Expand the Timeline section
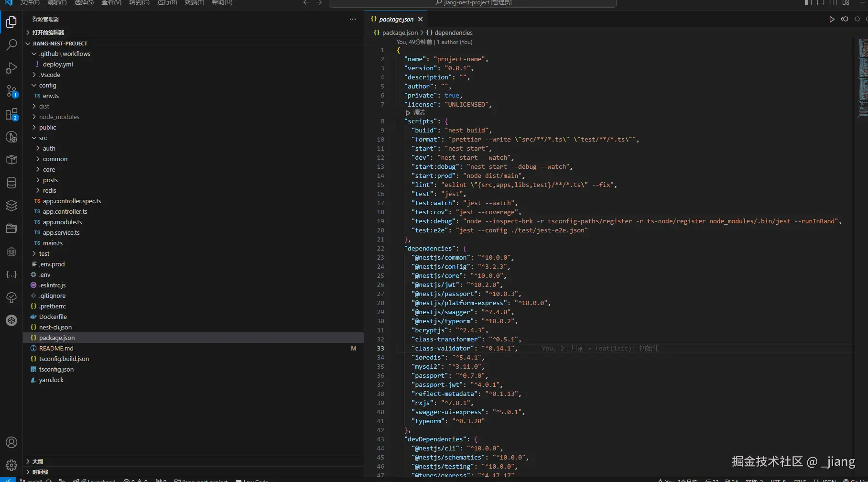868x482 pixels. click(x=40, y=472)
